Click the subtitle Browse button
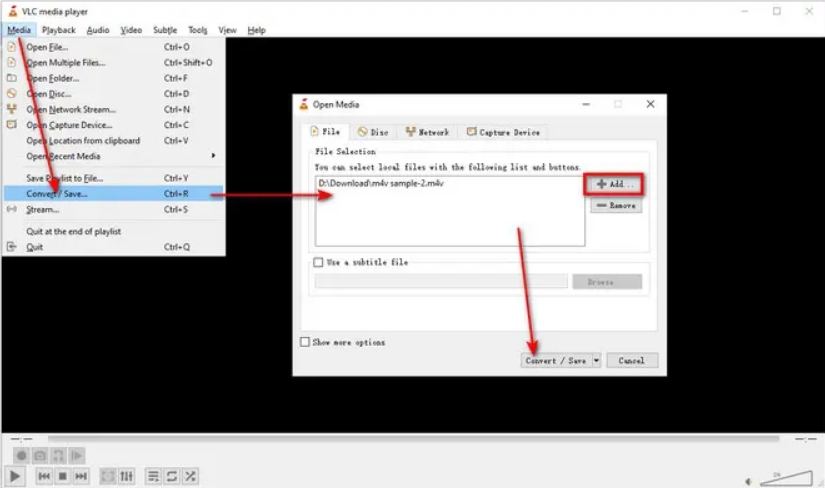The width and height of the screenshot is (825, 488). coord(607,282)
